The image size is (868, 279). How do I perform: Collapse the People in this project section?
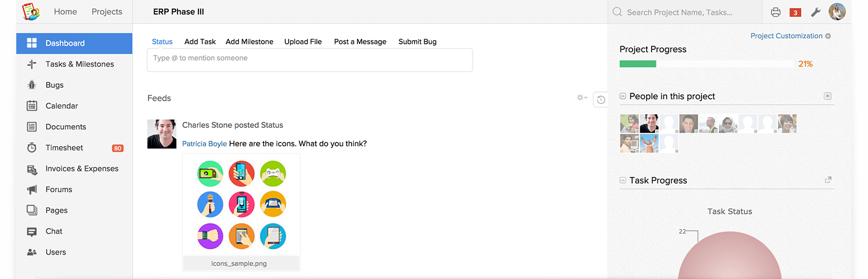coord(623,96)
